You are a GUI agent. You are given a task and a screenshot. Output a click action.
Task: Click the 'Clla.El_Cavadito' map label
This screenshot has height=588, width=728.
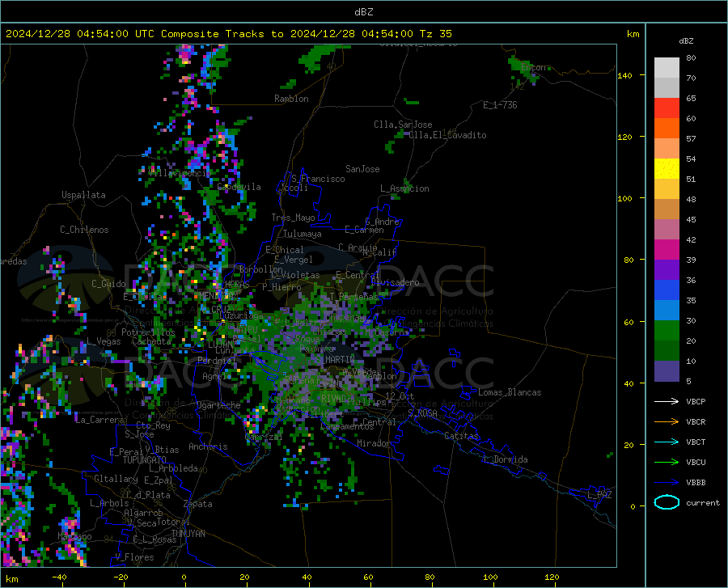(447, 135)
